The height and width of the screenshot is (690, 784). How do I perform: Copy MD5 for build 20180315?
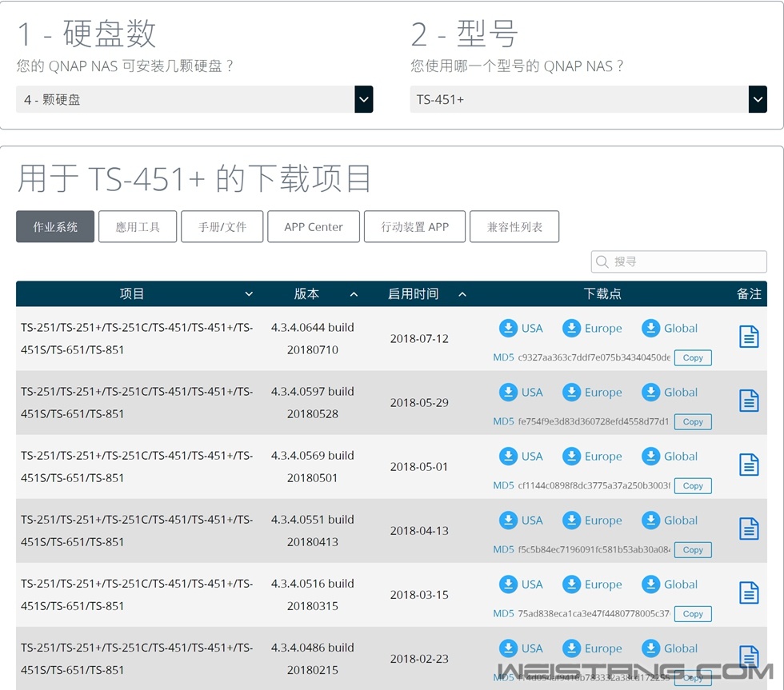point(693,613)
